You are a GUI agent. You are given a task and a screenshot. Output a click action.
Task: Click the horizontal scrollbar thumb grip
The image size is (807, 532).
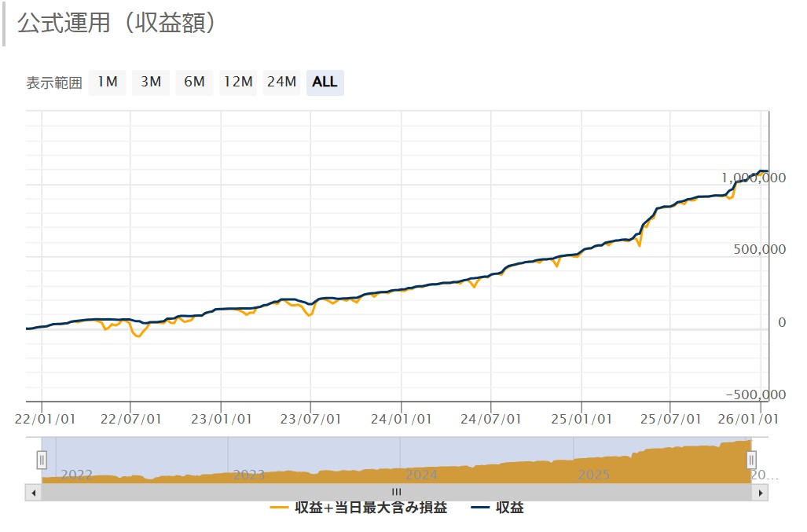pyautogui.click(x=396, y=492)
